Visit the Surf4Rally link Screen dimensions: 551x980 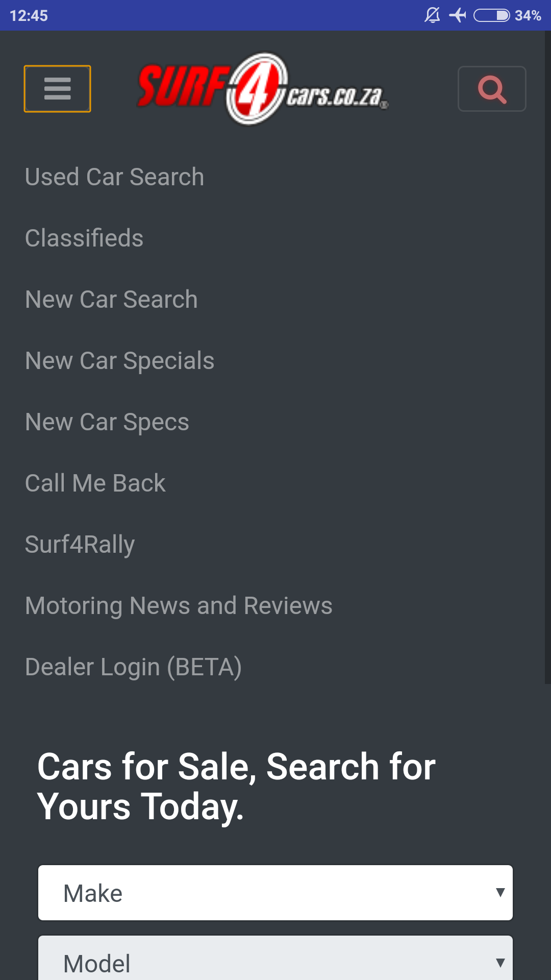point(80,545)
